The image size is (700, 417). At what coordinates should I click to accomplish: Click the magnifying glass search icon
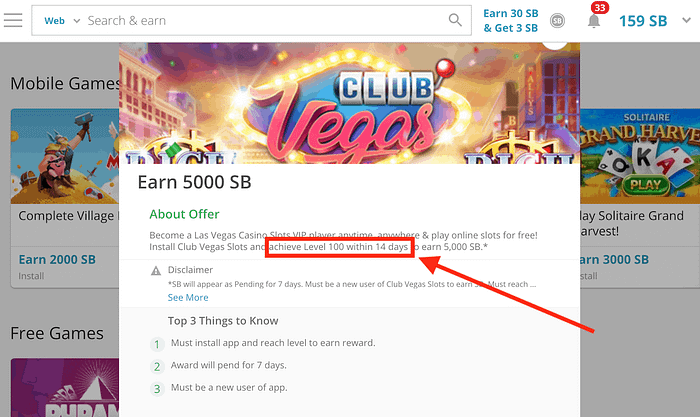point(455,20)
